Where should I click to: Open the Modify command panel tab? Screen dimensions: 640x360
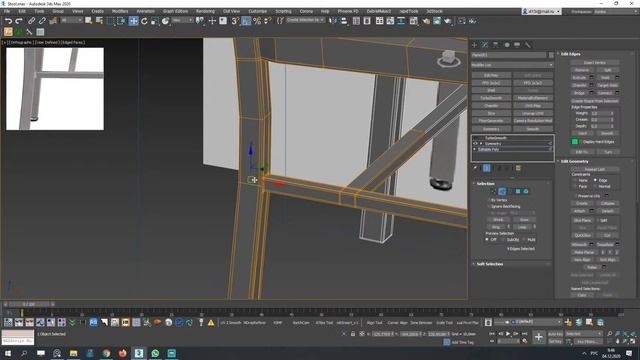[x=485, y=45]
